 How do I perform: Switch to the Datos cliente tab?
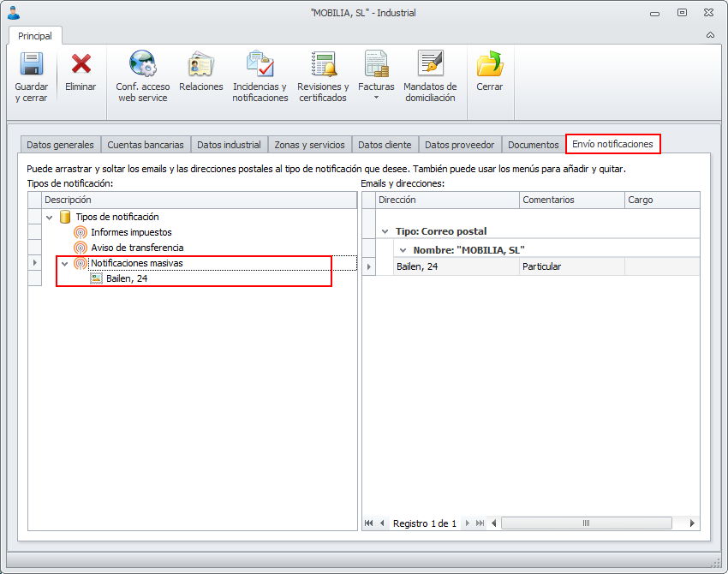coord(385,145)
